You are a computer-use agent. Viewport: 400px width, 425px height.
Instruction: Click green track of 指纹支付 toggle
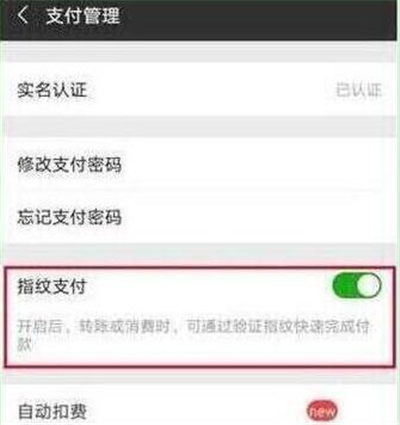[x=345, y=286]
